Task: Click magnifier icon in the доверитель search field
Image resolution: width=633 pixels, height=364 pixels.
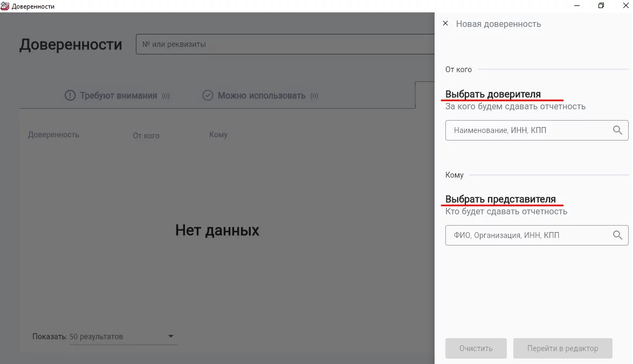Action: [617, 130]
